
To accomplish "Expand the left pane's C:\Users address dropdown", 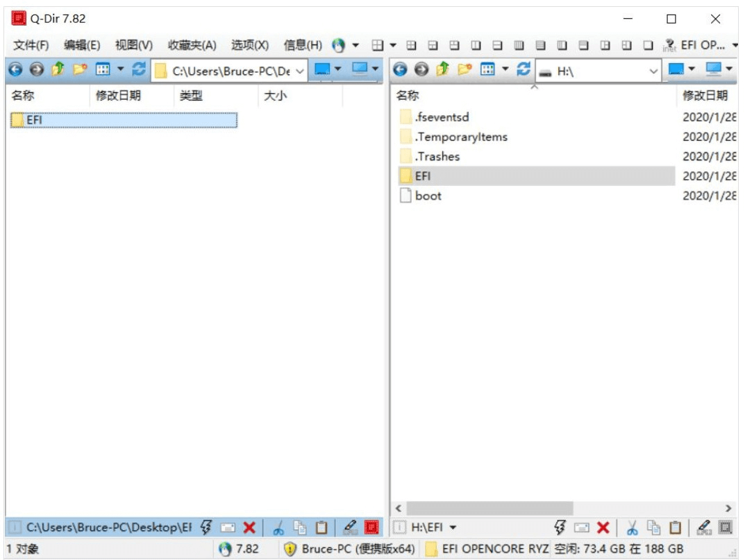I will coord(299,71).
